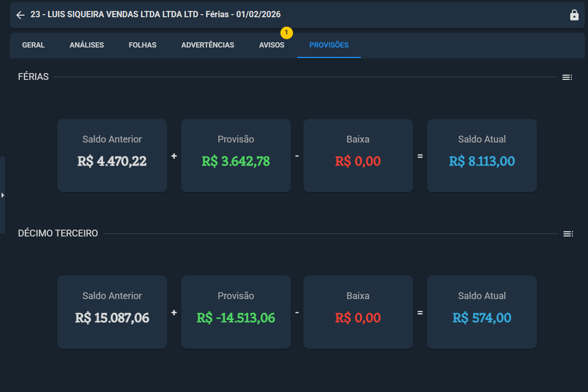Click Férias Saldo Anterior card R$ 4.470,22
This screenshot has height=392, width=588.
coord(112,156)
